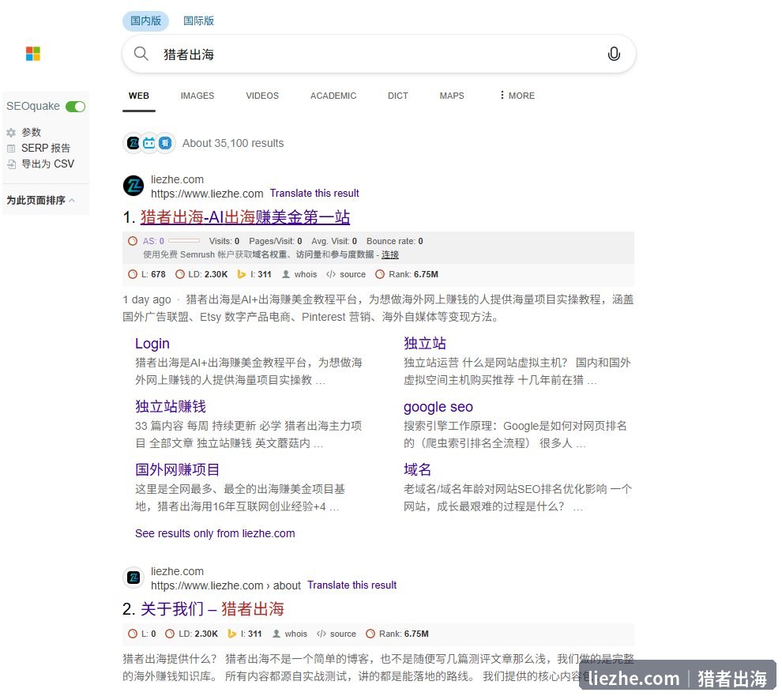Click the AS: 0 authority score metric
782x700 pixels.
point(153,241)
